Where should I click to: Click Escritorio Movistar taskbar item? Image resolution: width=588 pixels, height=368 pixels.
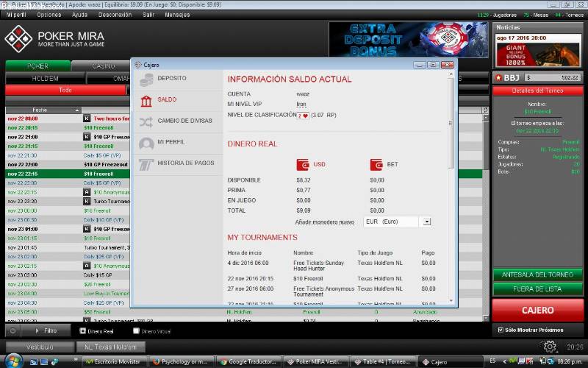click(115, 361)
